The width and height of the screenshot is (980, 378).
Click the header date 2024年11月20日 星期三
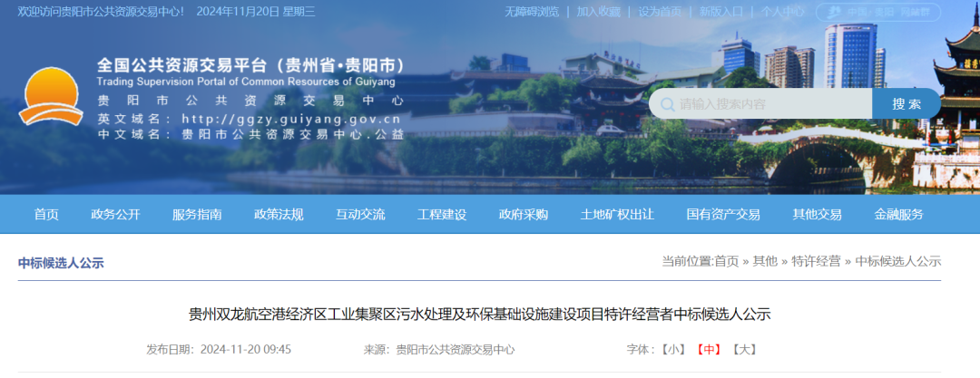tap(256, 11)
